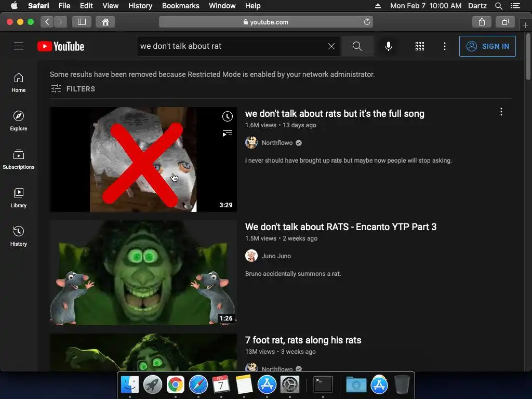Image resolution: width=532 pixels, height=399 pixels.
Task: Click the YouTube logo
Action: pos(61,46)
